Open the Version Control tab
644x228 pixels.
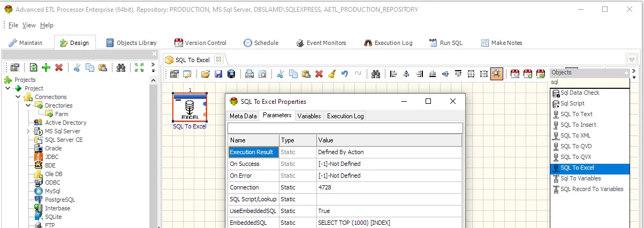coord(201,43)
